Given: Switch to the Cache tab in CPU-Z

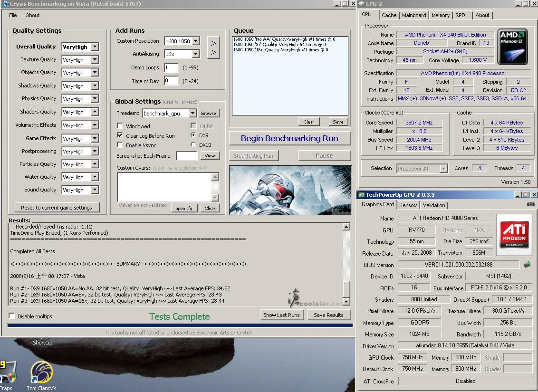Looking at the screenshot, I should point(389,15).
